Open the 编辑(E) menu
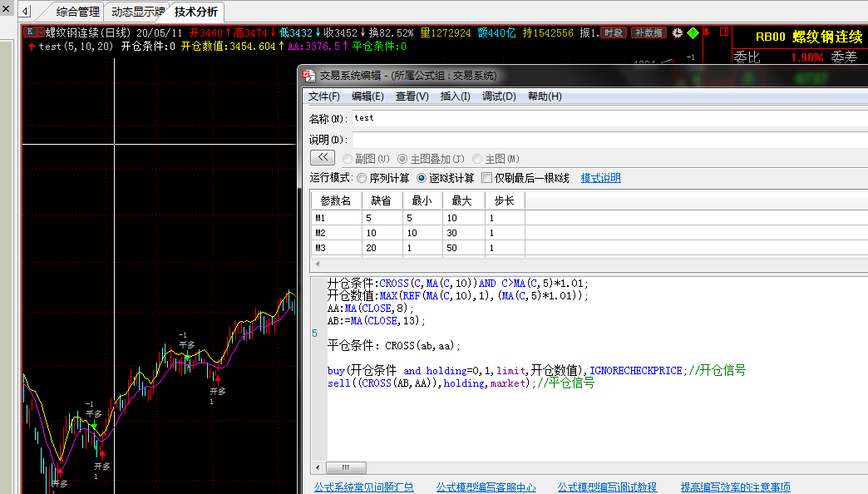The width and height of the screenshot is (868, 494). pyautogui.click(x=367, y=96)
